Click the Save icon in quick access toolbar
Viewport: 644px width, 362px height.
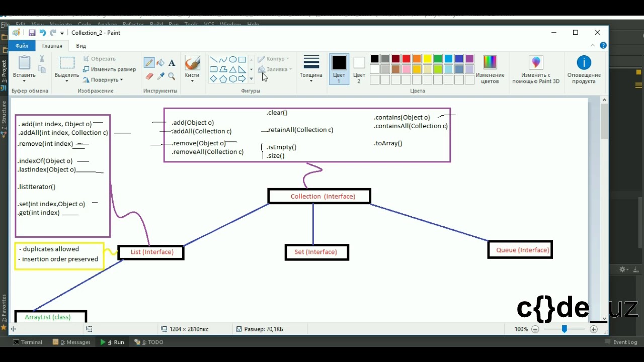click(32, 33)
